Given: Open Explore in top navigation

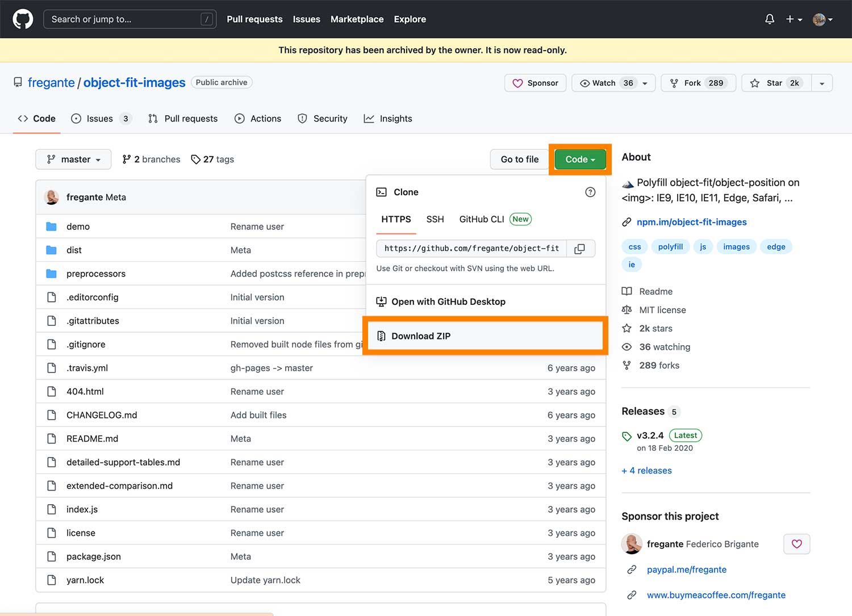Looking at the screenshot, I should coord(410,19).
